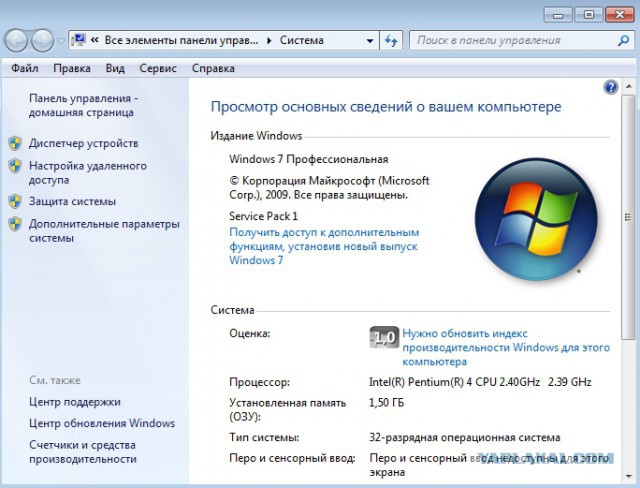Open the Вид menu
This screenshot has width=640, height=488.
point(115,68)
